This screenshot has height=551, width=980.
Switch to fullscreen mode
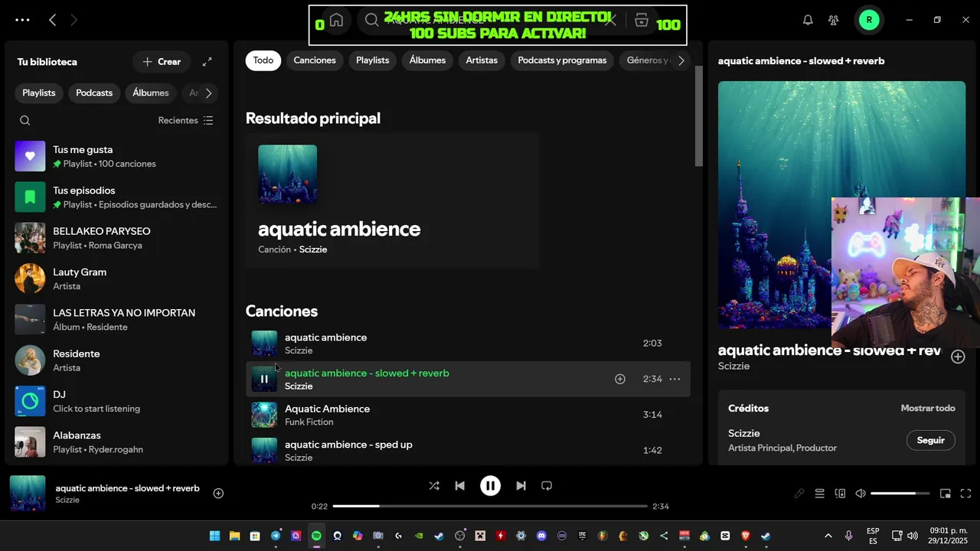(x=965, y=494)
